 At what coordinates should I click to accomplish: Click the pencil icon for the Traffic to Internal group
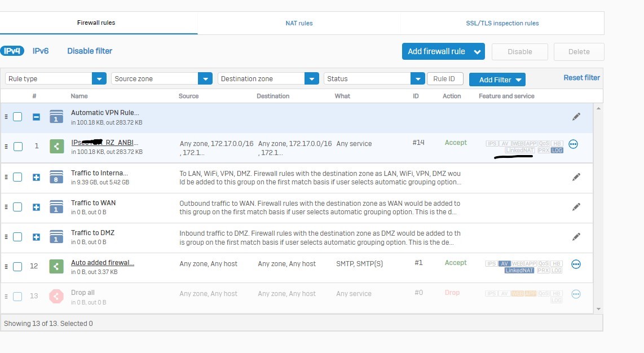(x=576, y=177)
